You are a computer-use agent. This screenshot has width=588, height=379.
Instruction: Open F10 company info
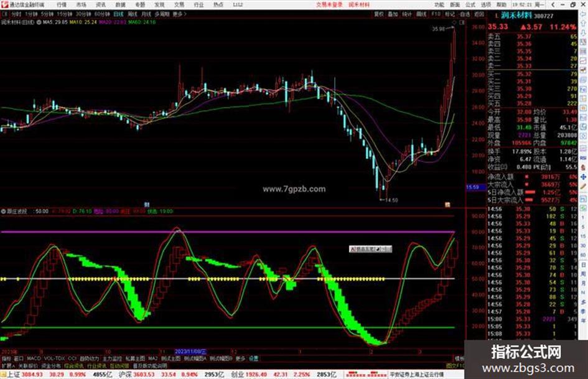click(x=436, y=14)
